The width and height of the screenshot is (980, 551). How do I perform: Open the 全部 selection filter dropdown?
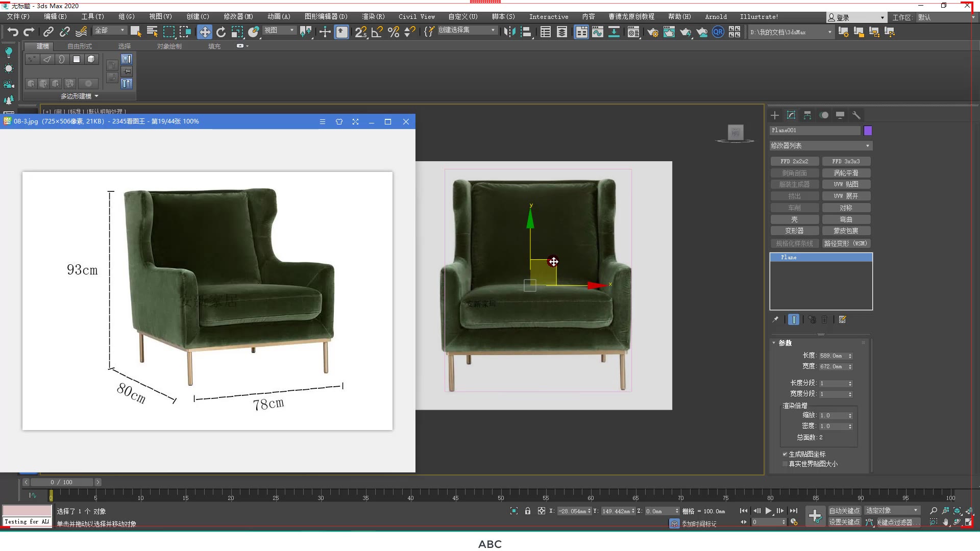coord(110,31)
